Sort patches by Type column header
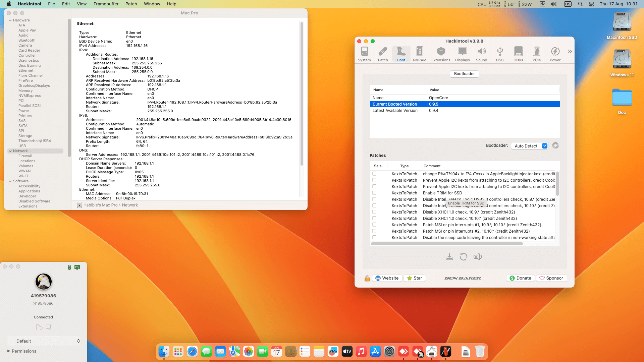Screen dimensions: 644x362 coord(404,166)
